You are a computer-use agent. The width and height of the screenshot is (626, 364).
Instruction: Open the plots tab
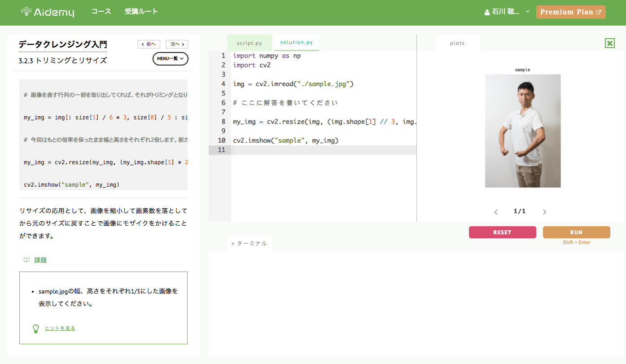pos(457,43)
